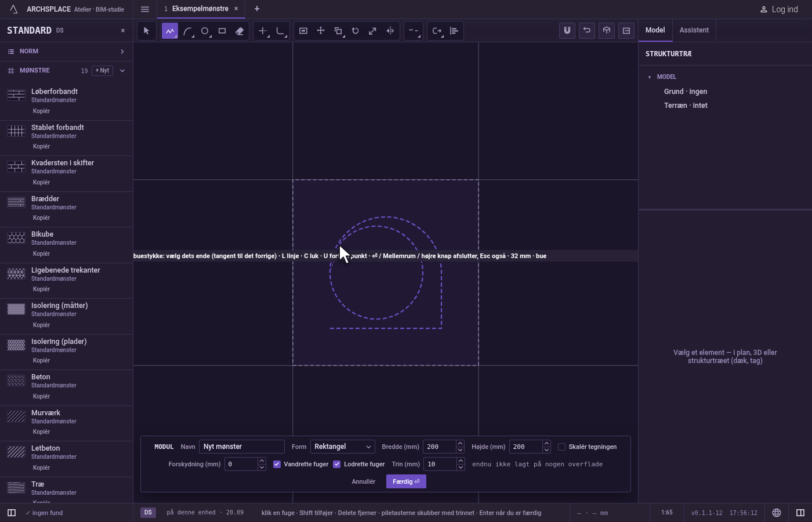This screenshot has height=522, width=812.
Task: Click Kopiér under Løberforbandt
Action: click(41, 111)
